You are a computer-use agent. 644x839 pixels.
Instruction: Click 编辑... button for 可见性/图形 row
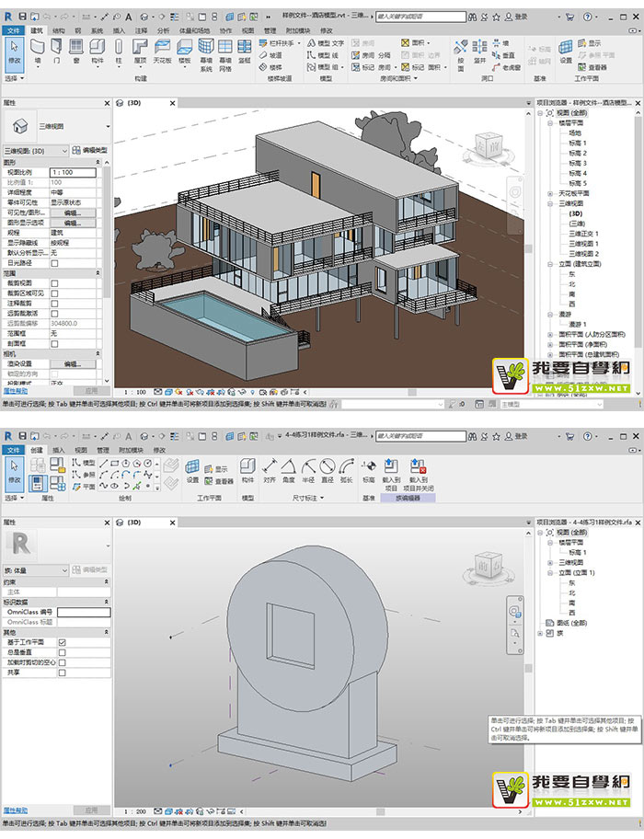[73, 213]
